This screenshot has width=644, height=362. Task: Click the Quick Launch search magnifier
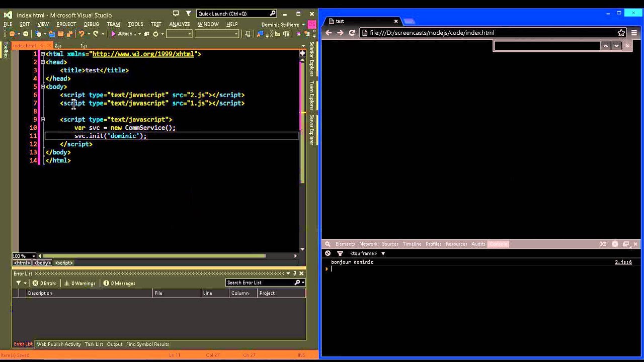pos(273,14)
